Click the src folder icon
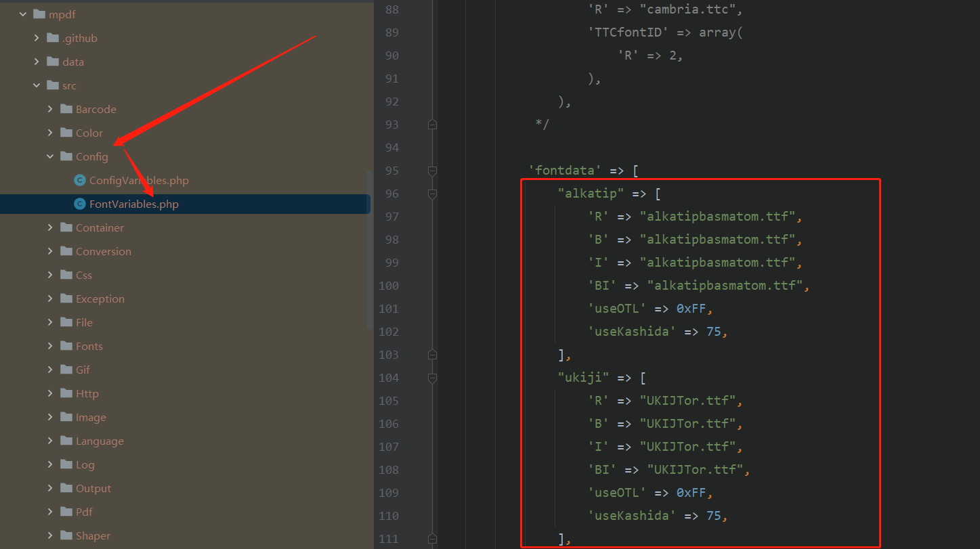The image size is (980, 549). click(52, 85)
